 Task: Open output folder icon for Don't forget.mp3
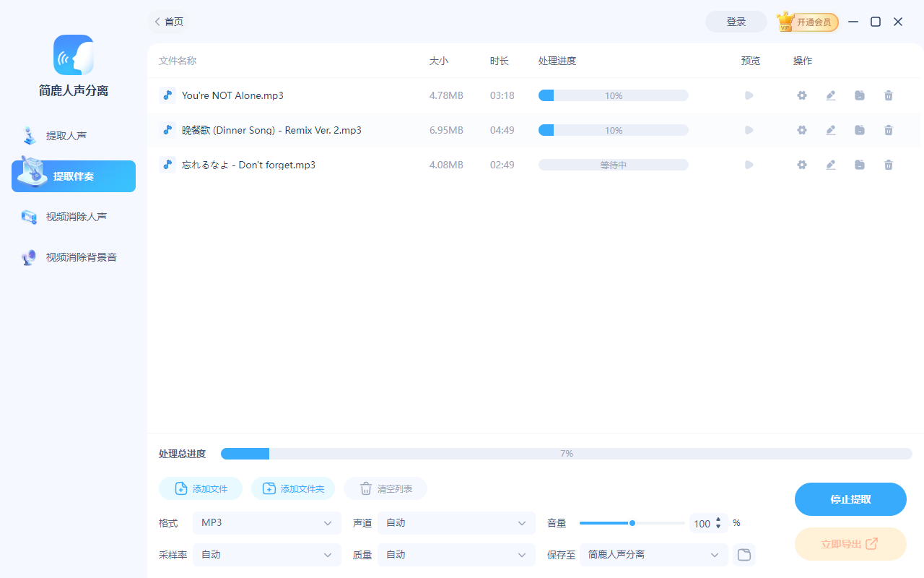(x=860, y=165)
